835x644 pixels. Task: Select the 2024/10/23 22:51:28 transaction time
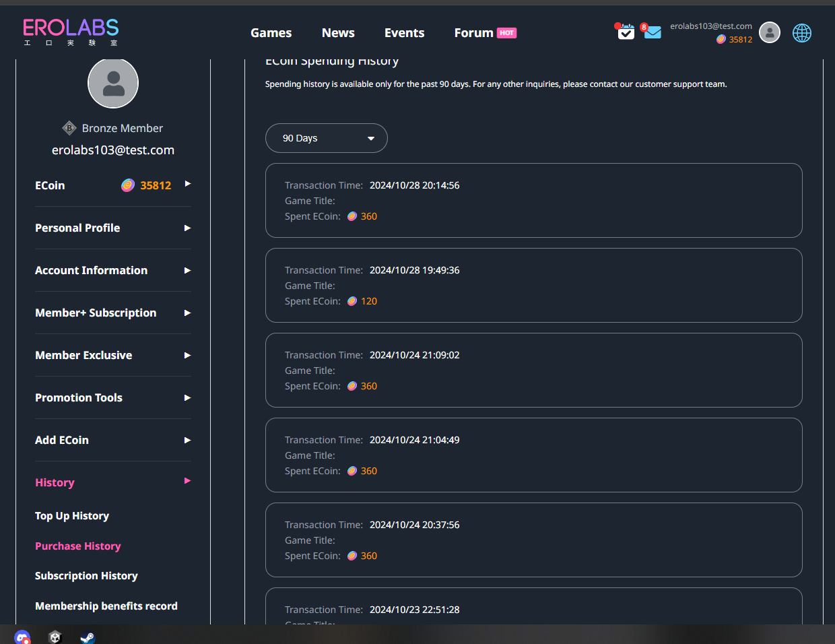(415, 610)
